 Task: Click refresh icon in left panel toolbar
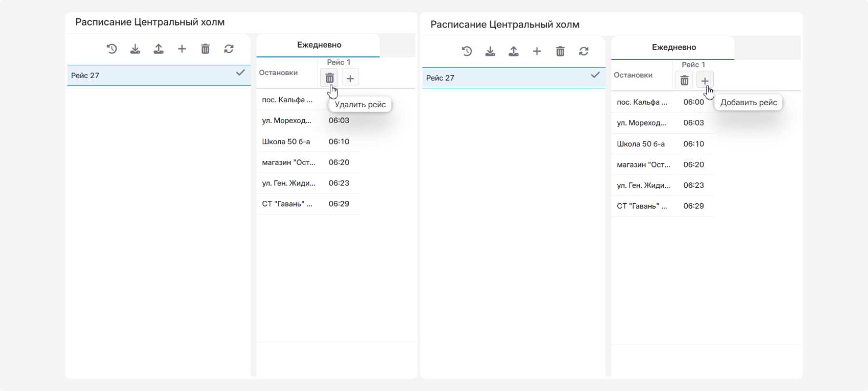[229, 49]
